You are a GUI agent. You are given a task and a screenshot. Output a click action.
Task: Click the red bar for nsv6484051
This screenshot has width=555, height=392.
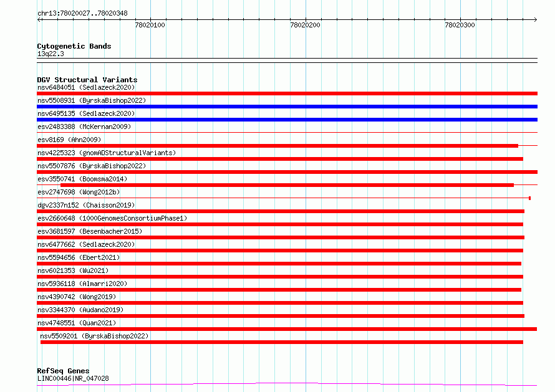tap(287, 93)
